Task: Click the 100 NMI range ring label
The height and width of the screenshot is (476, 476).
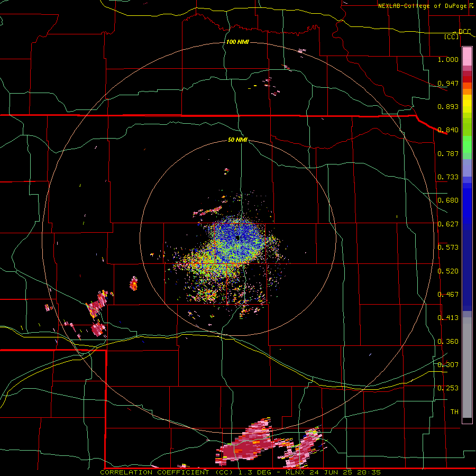Action: [237, 42]
